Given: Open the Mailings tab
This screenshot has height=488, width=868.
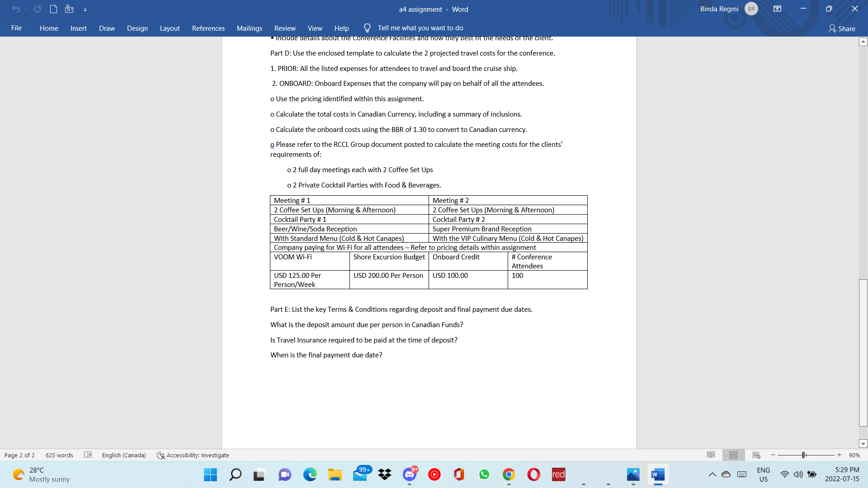Looking at the screenshot, I should coord(249,28).
